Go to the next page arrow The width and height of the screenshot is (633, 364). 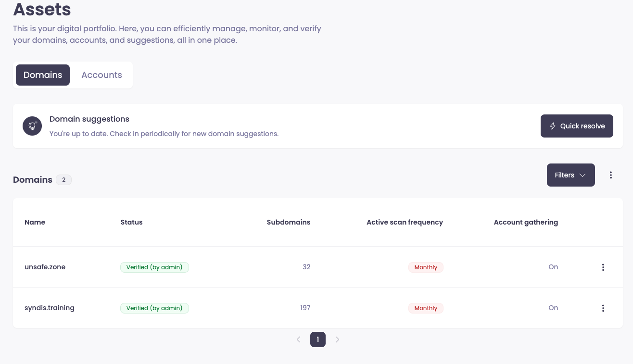coord(337,339)
